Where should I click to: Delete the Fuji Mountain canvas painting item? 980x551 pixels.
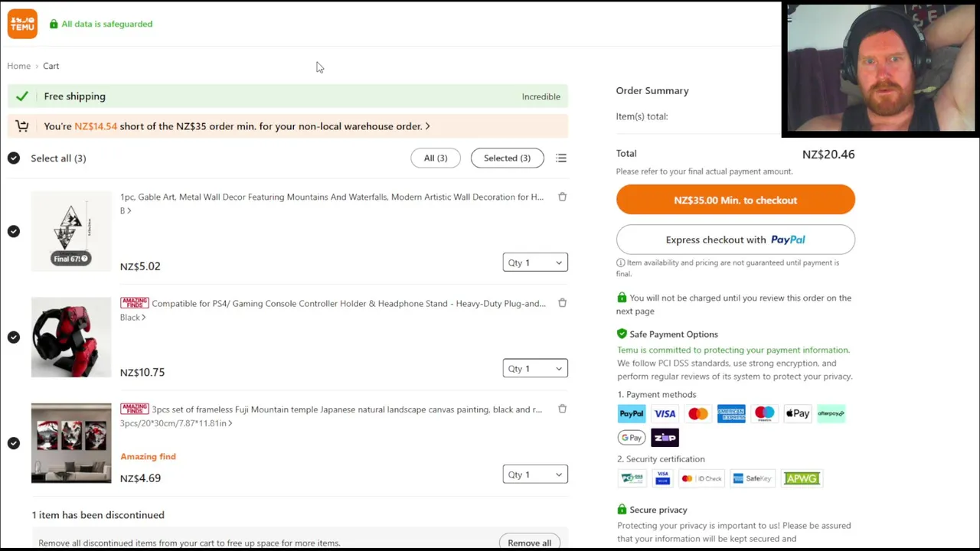pyautogui.click(x=562, y=409)
